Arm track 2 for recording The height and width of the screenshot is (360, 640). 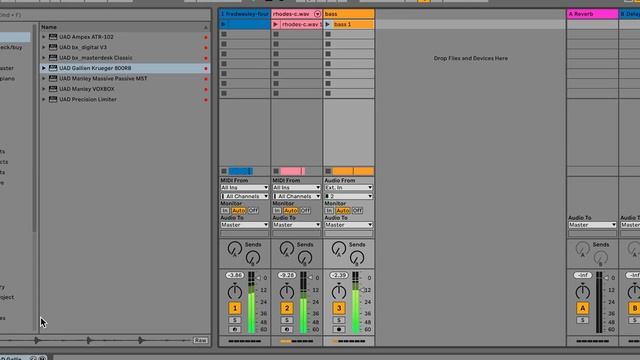[287, 329]
